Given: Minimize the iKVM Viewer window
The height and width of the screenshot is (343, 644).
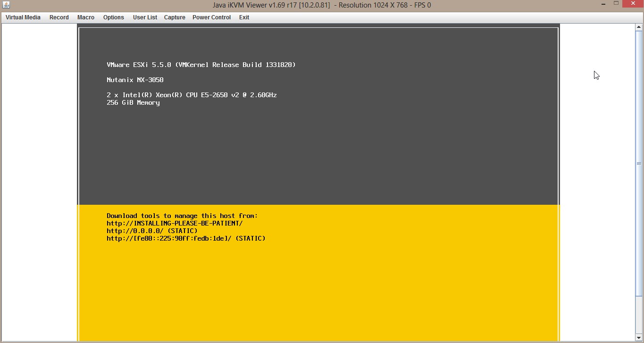Looking at the screenshot, I should tap(603, 4).
